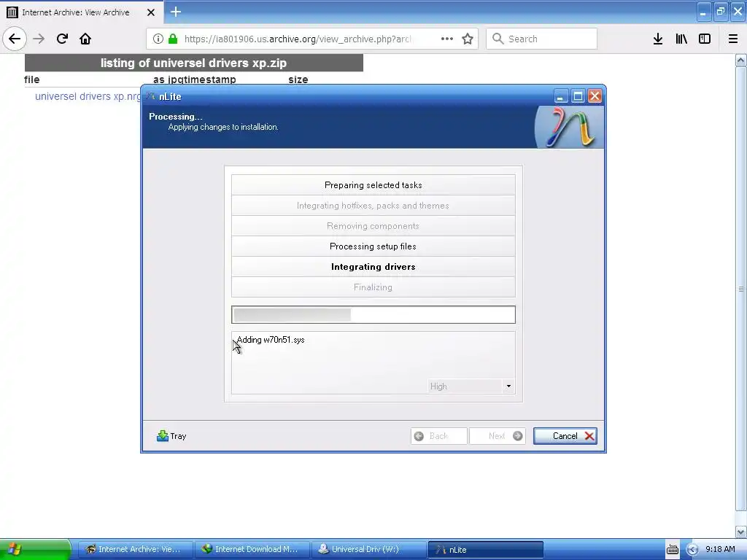747x560 pixels.
Task: Click the listing of universel drivers xp.zip header
Action: [194, 63]
